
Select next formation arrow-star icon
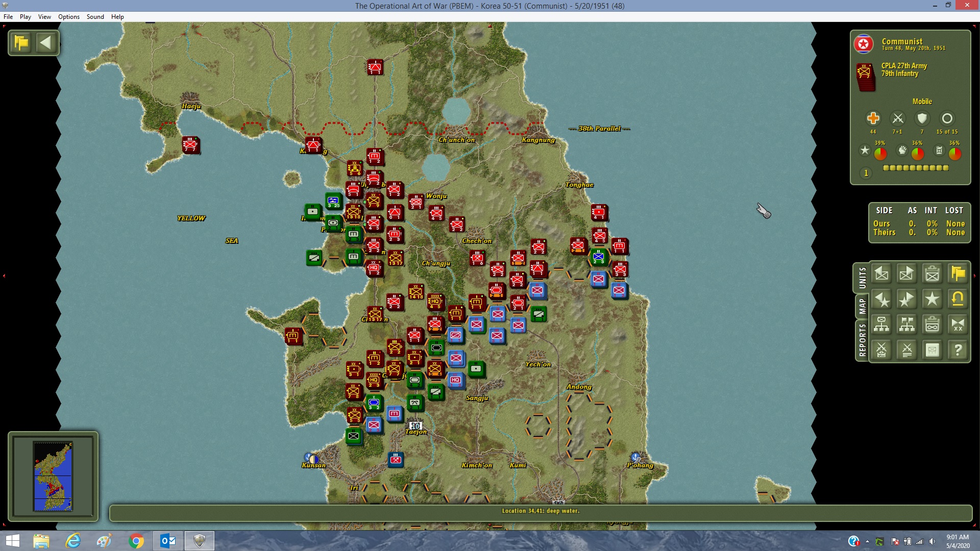tap(907, 299)
